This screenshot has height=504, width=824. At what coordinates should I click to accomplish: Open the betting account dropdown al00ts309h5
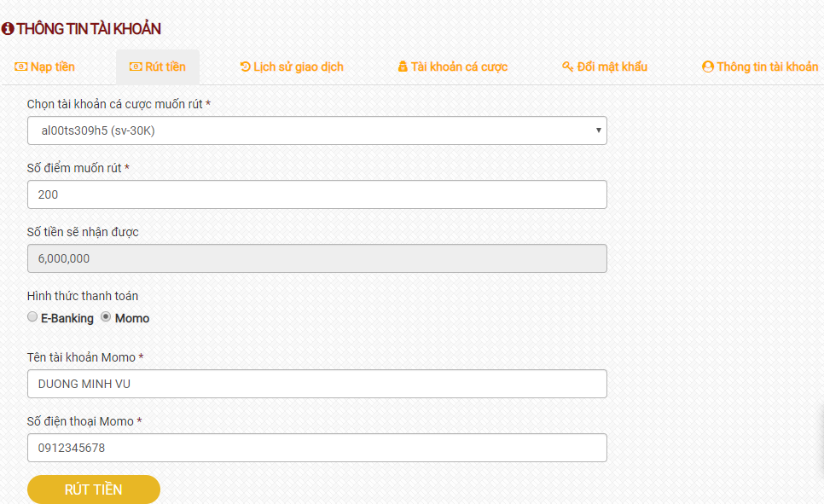tap(316, 130)
